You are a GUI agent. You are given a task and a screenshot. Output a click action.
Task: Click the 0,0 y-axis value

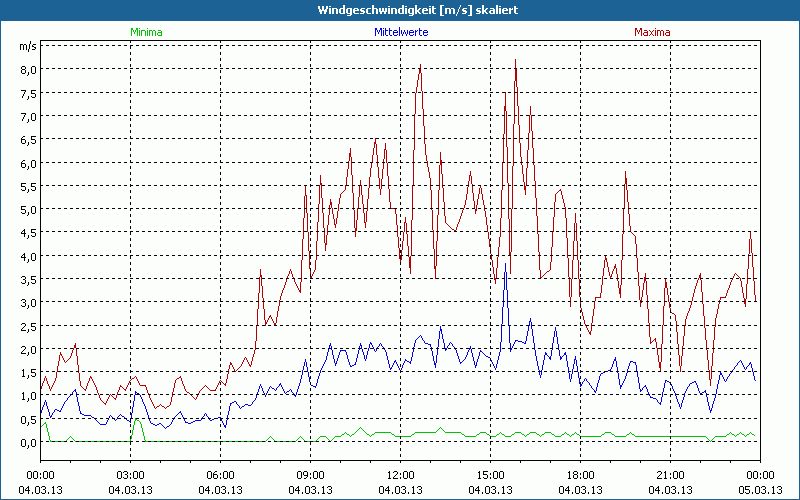pos(29,443)
